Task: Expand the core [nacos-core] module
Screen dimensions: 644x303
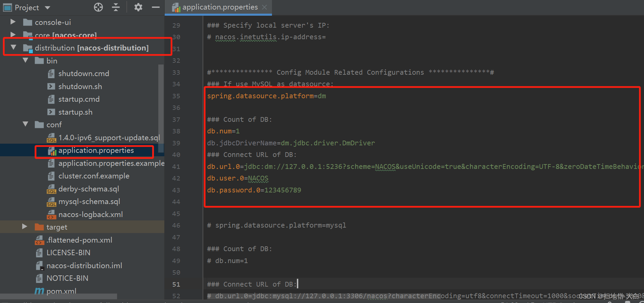Action: point(13,34)
